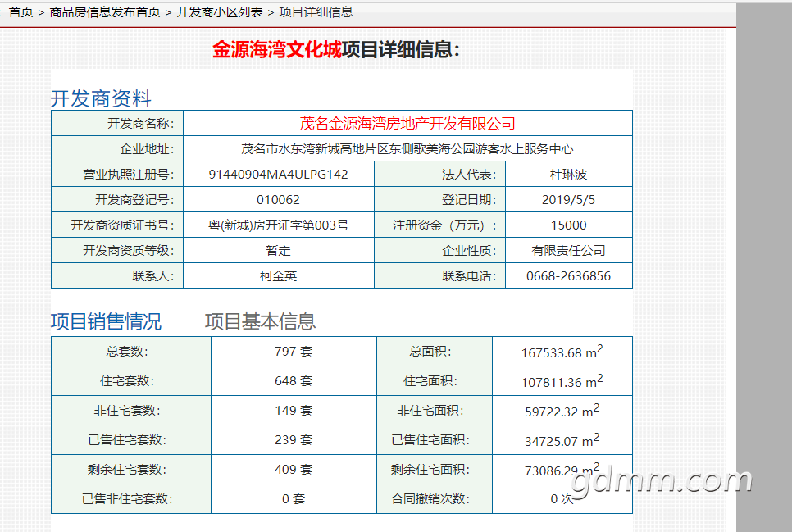Click total area value 167533.68 m²
This screenshot has height=532, width=792.
point(562,352)
